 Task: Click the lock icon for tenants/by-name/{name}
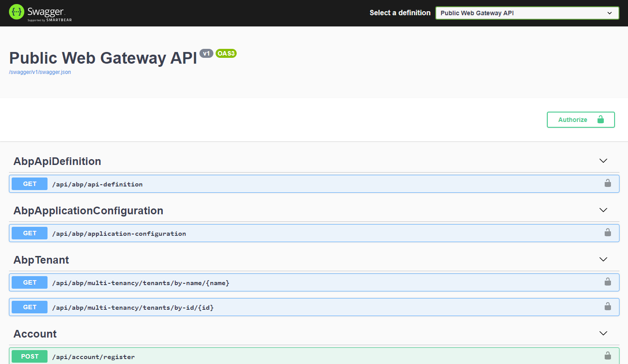608,282
